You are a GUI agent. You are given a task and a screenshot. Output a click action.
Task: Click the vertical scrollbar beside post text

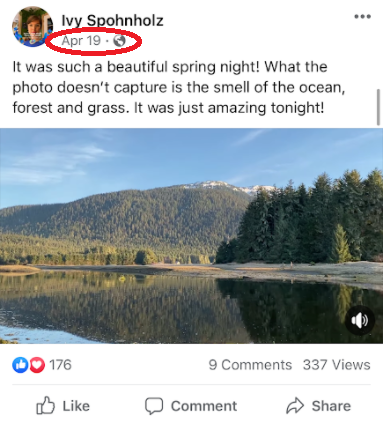[378, 107]
